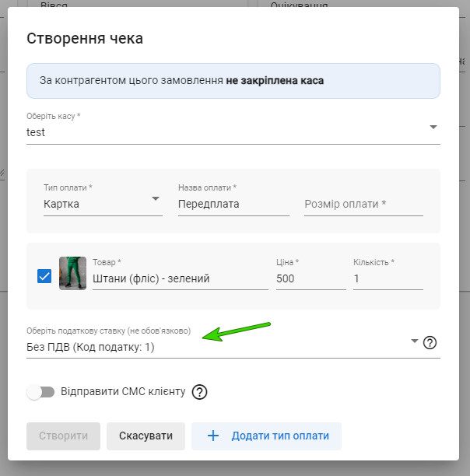Click the Відправити СМС клієнту label text
The image size is (470, 476).
[x=123, y=392]
